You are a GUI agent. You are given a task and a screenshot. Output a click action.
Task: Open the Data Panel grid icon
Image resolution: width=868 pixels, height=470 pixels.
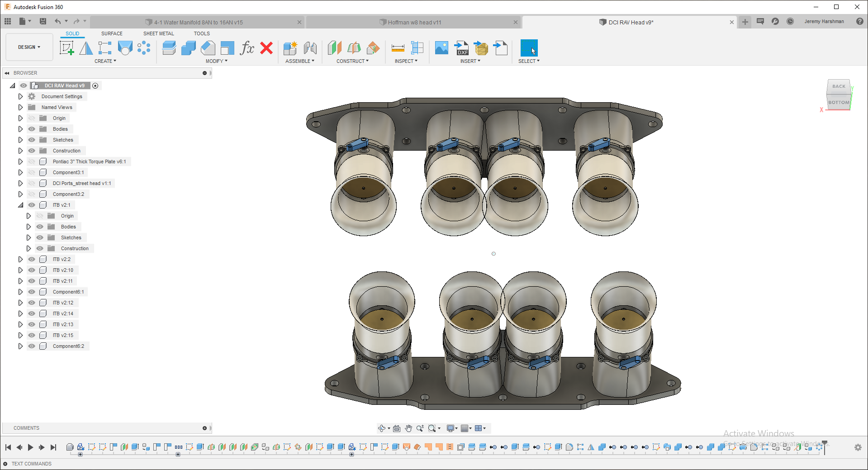click(8, 21)
